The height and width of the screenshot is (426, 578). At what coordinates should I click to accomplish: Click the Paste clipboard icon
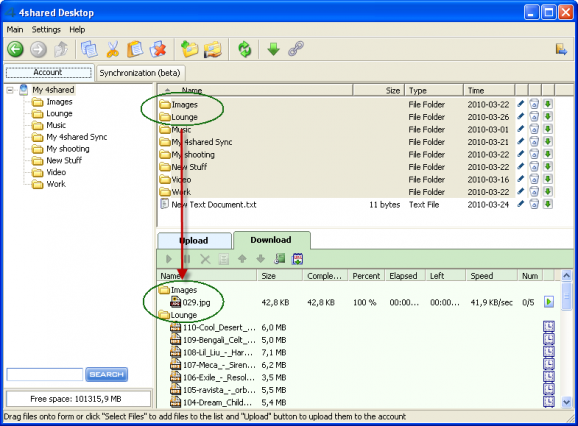coord(135,49)
